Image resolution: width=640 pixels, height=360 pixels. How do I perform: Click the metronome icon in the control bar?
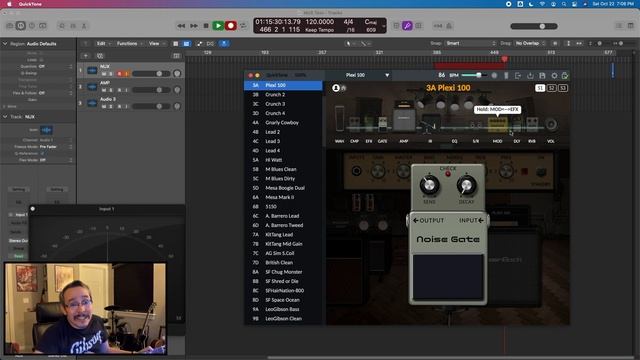pyautogui.click(x=449, y=26)
